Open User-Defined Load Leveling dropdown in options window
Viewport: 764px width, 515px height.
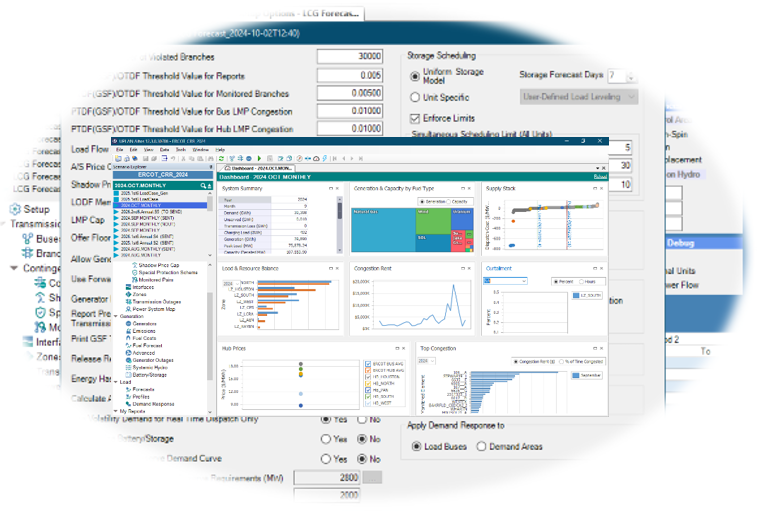[579, 97]
